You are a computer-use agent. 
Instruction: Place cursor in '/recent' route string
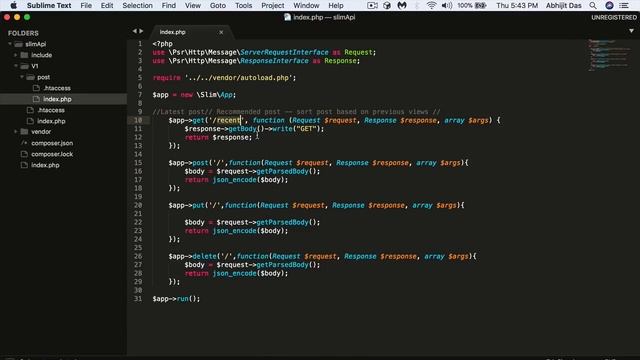(228, 120)
